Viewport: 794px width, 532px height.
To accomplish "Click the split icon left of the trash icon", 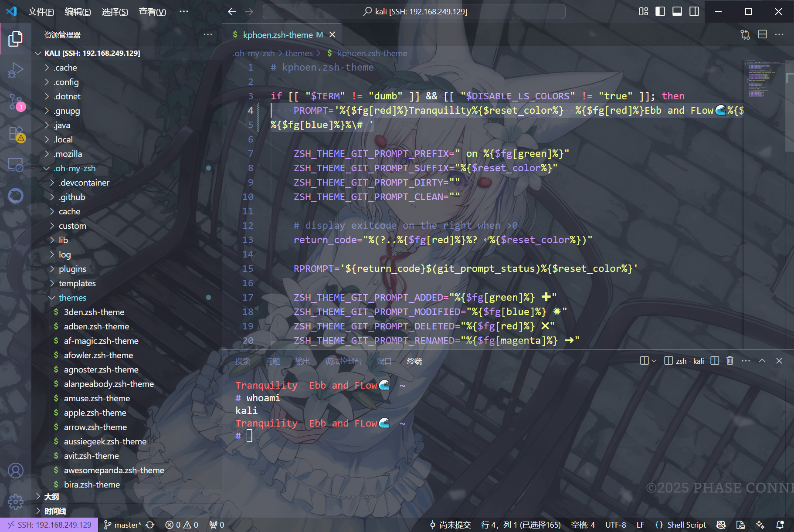I will [715, 361].
